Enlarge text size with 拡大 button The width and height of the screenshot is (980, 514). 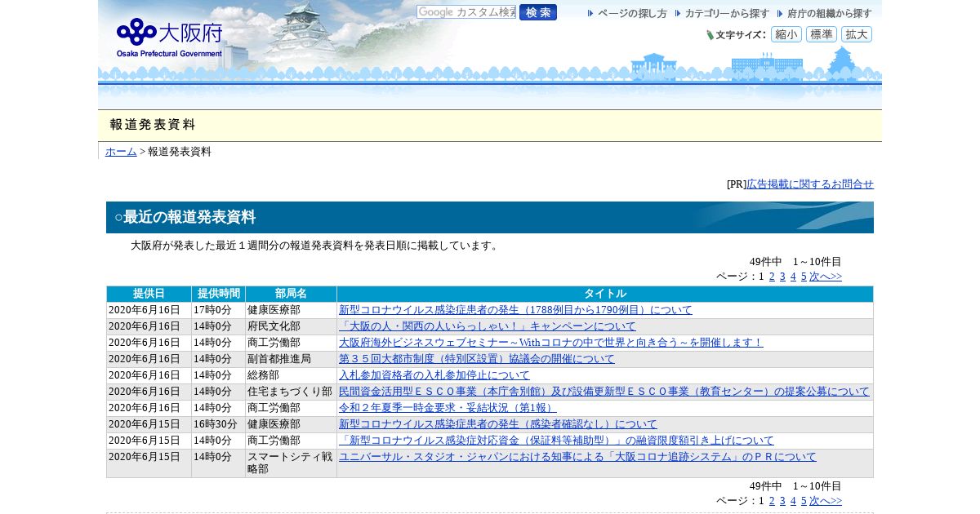857,34
